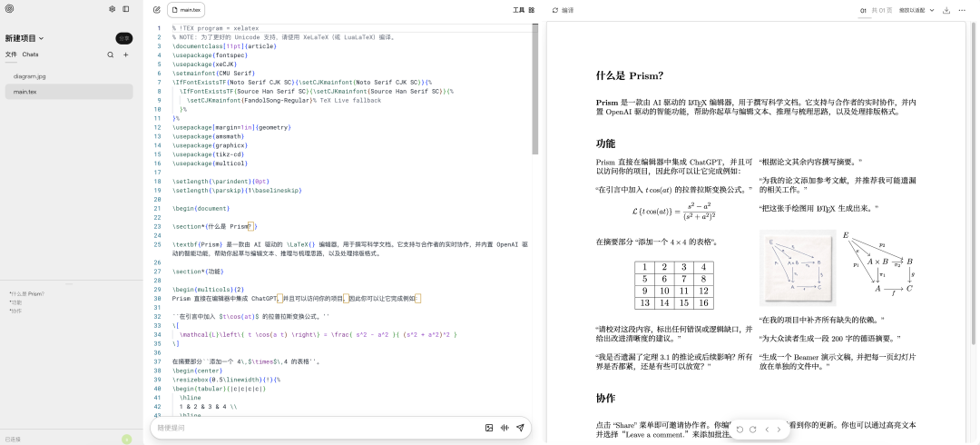Open the 工具 tools menu
Viewport: 980px width, 445px height.
(519, 10)
